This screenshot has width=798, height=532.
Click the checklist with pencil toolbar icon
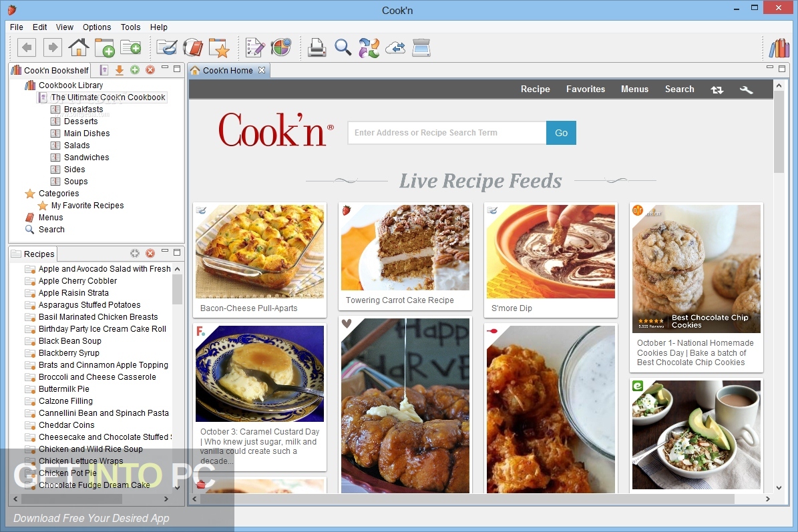(x=255, y=47)
